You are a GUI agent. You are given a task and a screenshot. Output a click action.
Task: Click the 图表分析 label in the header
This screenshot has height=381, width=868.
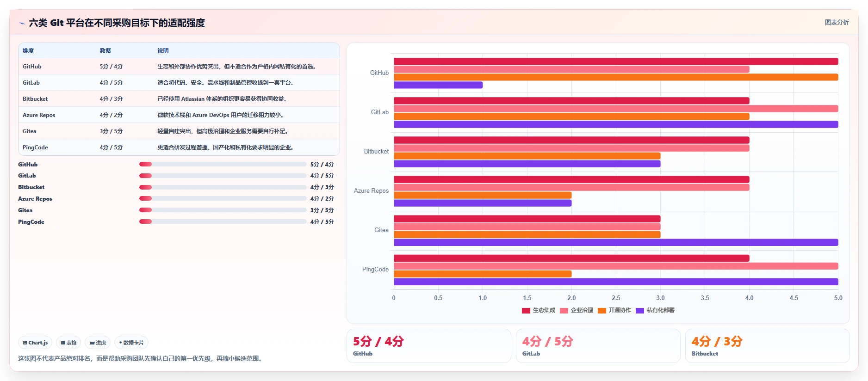[x=837, y=22]
